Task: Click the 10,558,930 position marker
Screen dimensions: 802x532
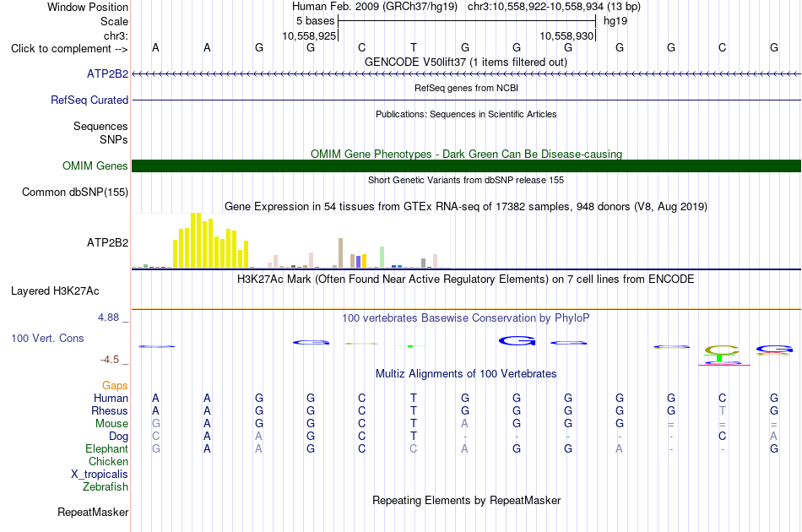Action: tap(566, 35)
